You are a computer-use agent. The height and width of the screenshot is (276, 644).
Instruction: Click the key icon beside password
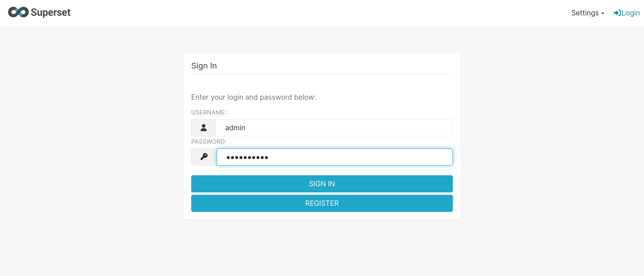pyautogui.click(x=204, y=157)
